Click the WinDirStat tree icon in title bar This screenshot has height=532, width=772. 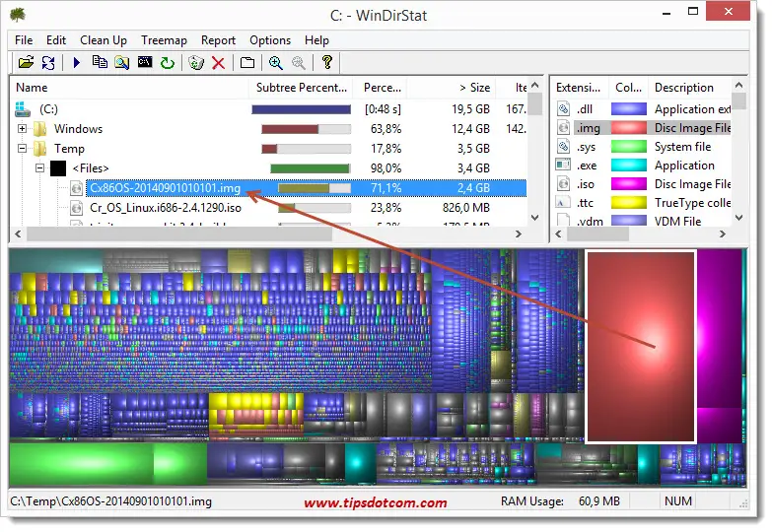pyautogui.click(x=18, y=15)
